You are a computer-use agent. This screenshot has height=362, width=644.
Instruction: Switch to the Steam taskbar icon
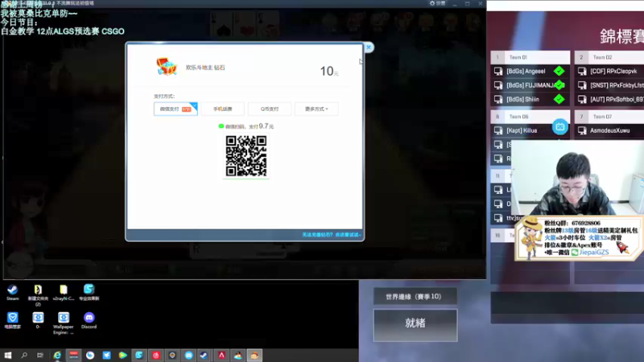click(x=204, y=355)
